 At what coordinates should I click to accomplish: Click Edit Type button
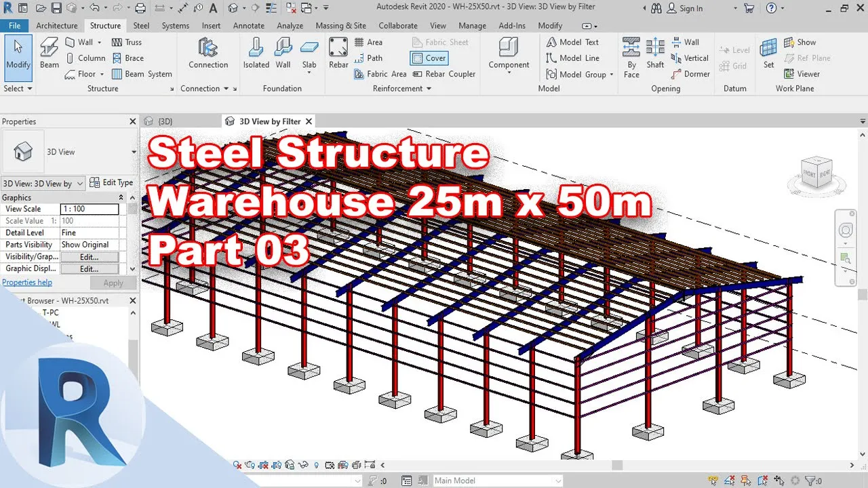pos(111,183)
